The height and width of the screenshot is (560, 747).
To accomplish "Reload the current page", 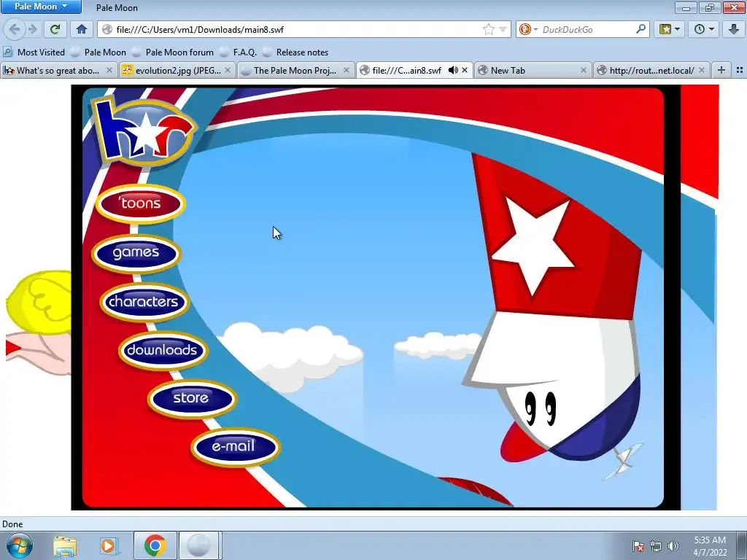I will [x=55, y=29].
